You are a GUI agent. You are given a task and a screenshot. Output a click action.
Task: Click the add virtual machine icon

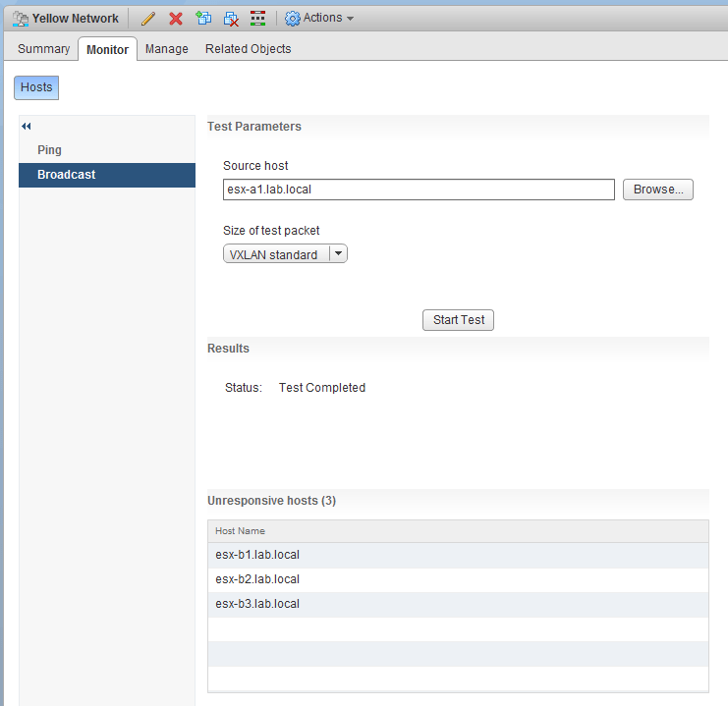[203, 19]
